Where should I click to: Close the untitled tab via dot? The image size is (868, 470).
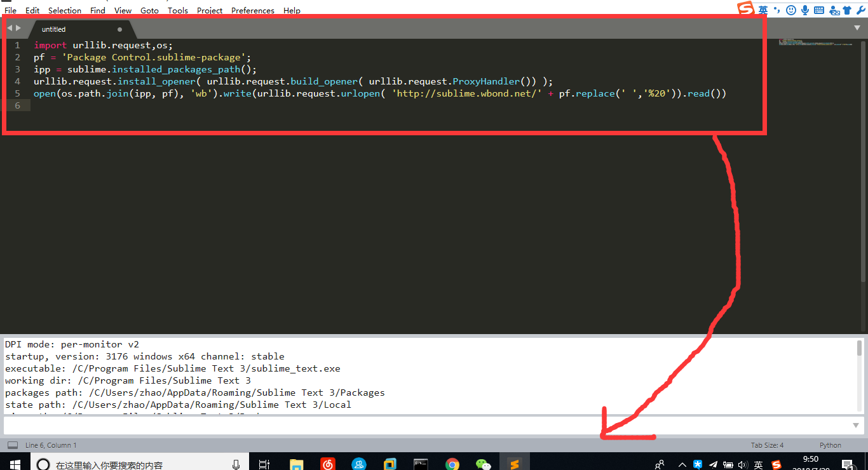pos(119,29)
